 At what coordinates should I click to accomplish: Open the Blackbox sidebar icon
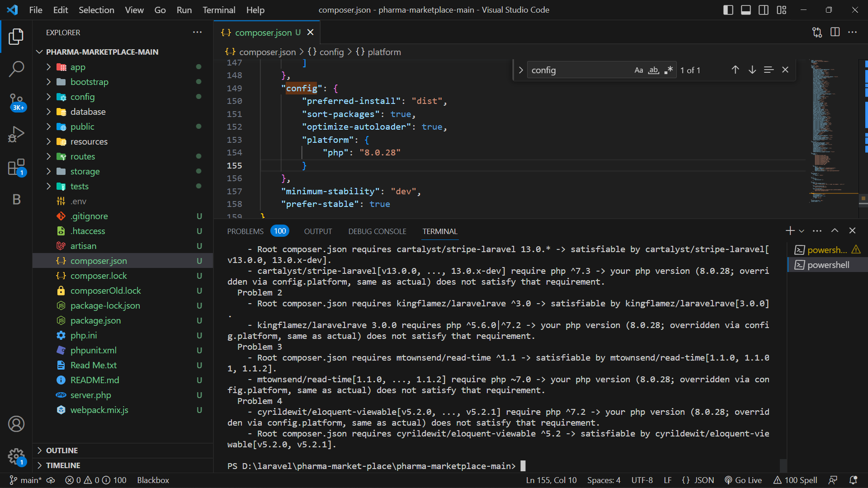pyautogui.click(x=16, y=199)
